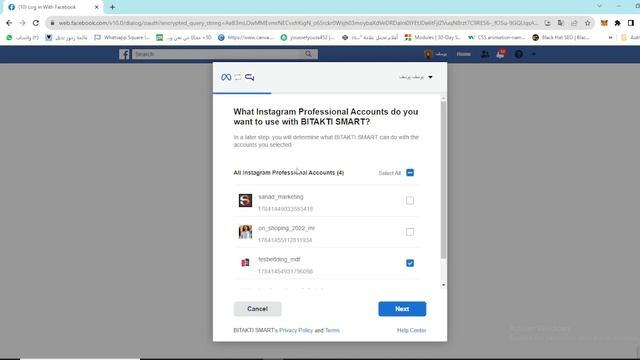Uncheck the fesbedding_mdf account checkbox

410,263
